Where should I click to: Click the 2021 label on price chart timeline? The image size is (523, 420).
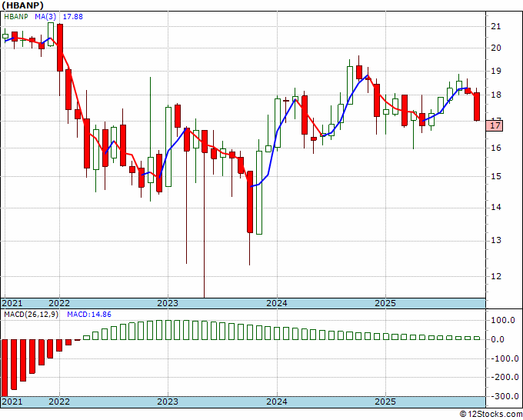coord(12,303)
